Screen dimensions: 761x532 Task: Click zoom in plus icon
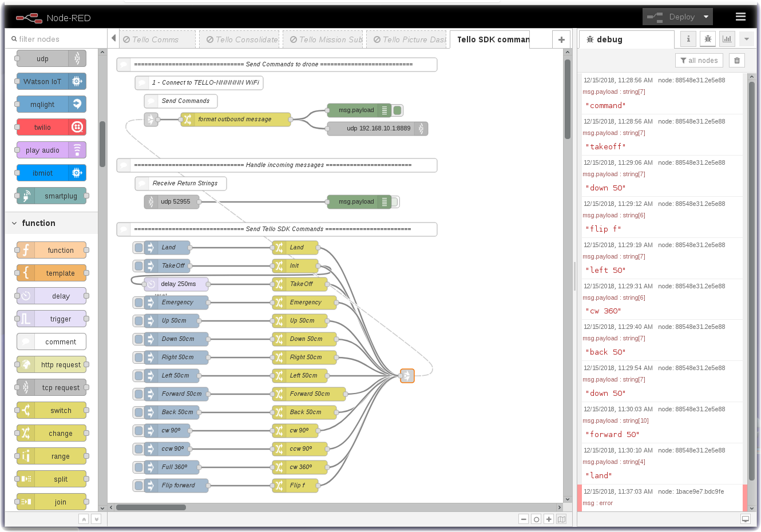[x=549, y=519]
